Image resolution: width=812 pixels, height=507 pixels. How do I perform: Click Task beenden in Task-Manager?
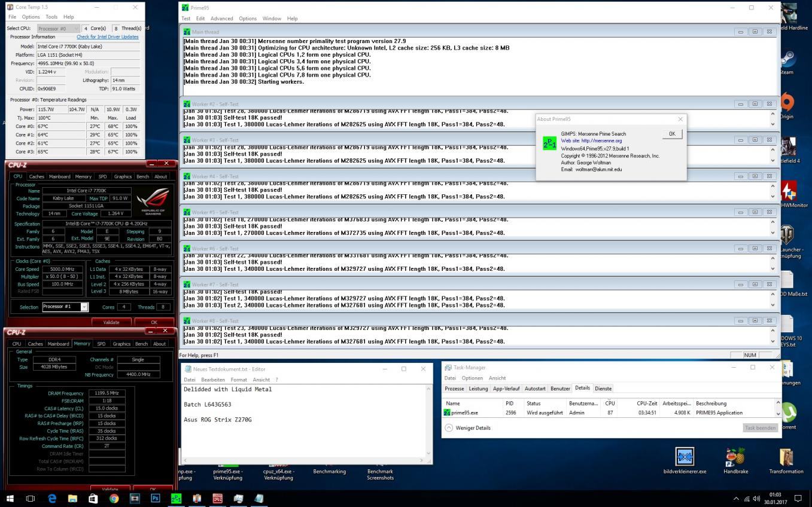click(760, 428)
